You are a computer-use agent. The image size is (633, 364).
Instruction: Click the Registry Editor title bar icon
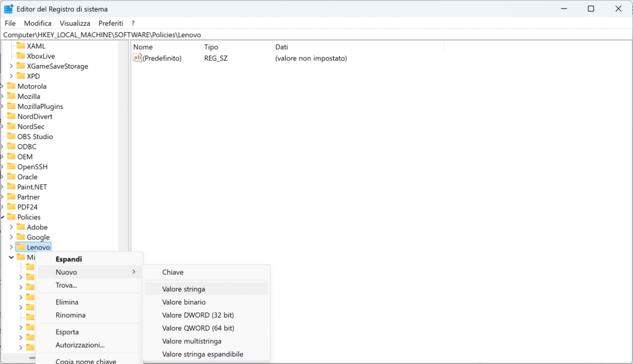click(x=9, y=9)
